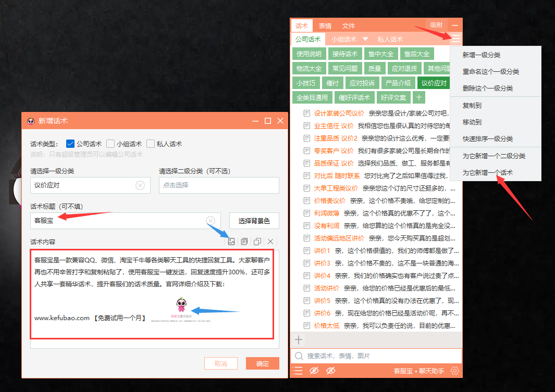This screenshot has height=392, width=555.
Task: Select 为它新增一个话术 in the menu
Action: coord(496,172)
